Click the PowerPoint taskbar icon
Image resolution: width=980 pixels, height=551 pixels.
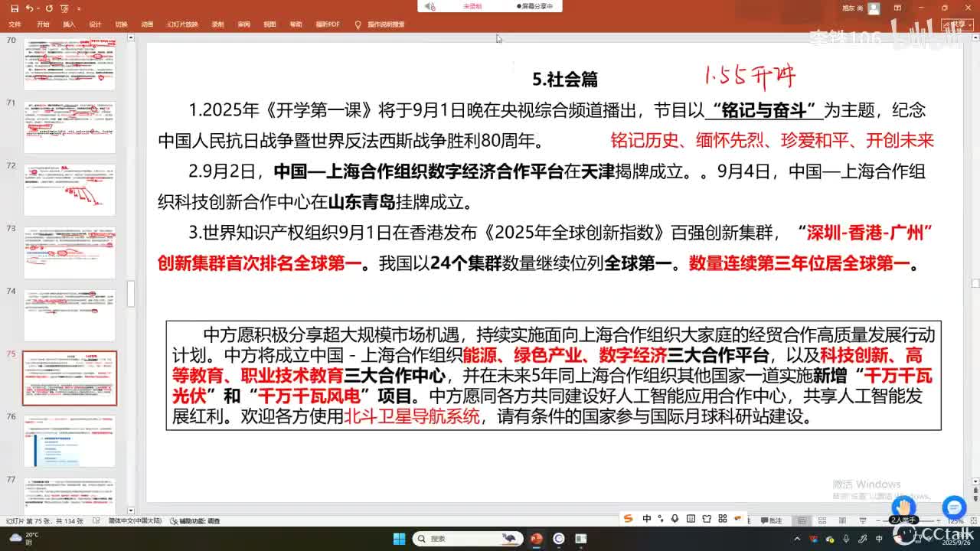[x=536, y=539]
